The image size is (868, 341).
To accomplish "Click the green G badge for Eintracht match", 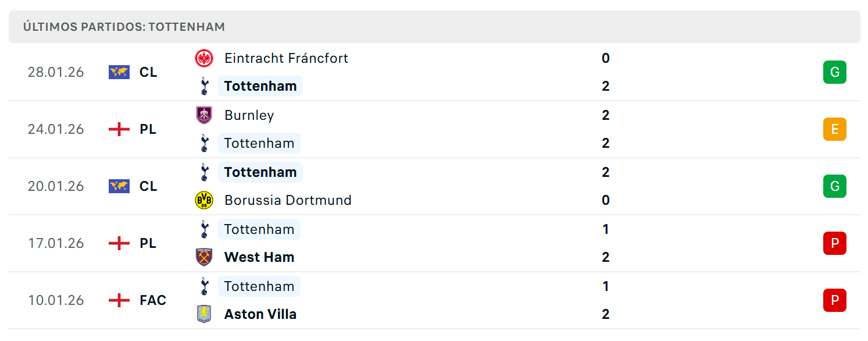I will click(x=835, y=72).
